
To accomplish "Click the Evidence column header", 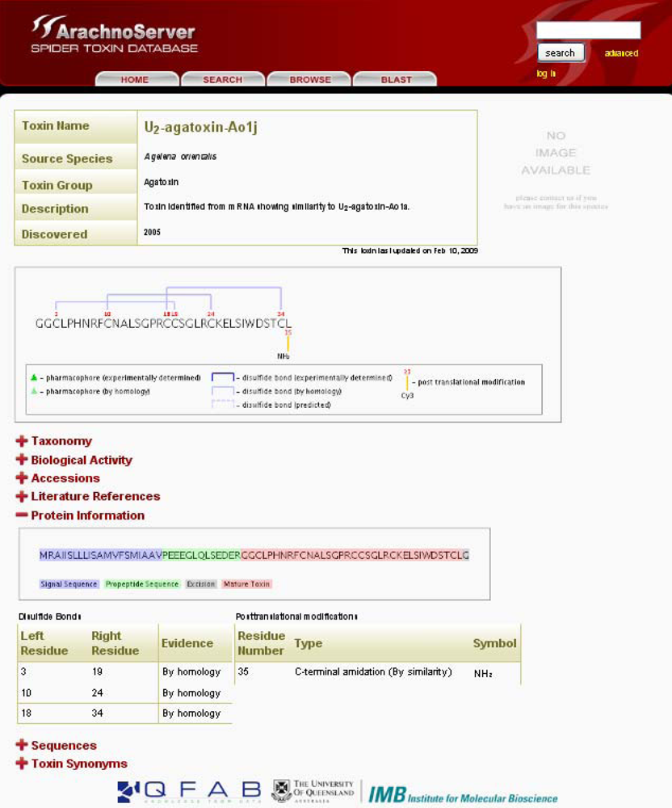I will click(x=187, y=644).
